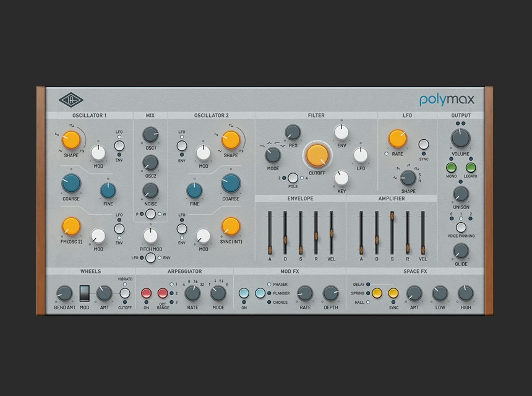The width and height of the screenshot is (532, 396).
Task: Click the Space FX type selector button
Action: (x=377, y=293)
